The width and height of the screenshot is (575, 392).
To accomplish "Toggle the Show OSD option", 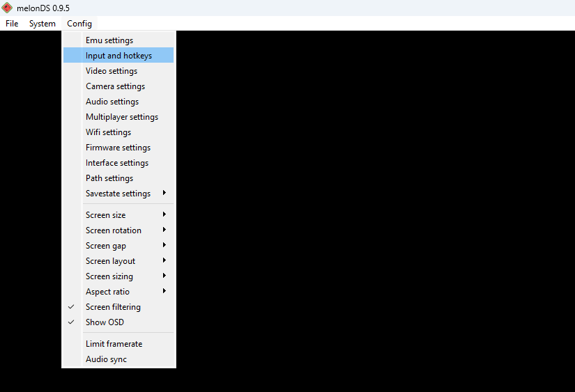I will [x=105, y=322].
